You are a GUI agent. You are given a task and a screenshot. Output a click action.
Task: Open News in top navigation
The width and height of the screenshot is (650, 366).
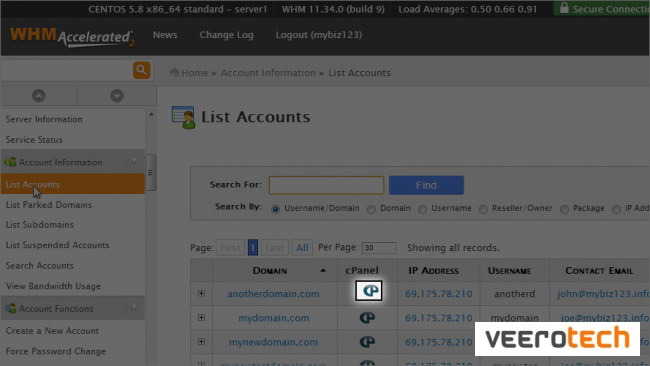click(x=165, y=35)
